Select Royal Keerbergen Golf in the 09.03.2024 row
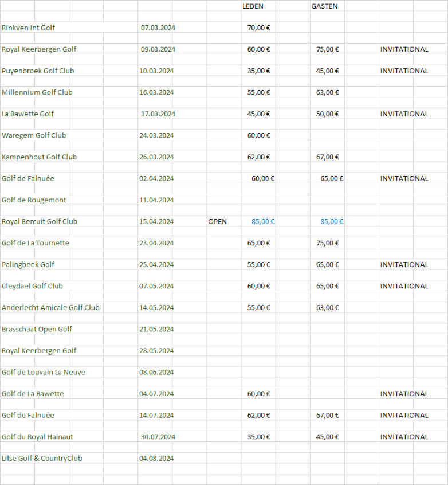448x485 pixels. pyautogui.click(x=39, y=49)
